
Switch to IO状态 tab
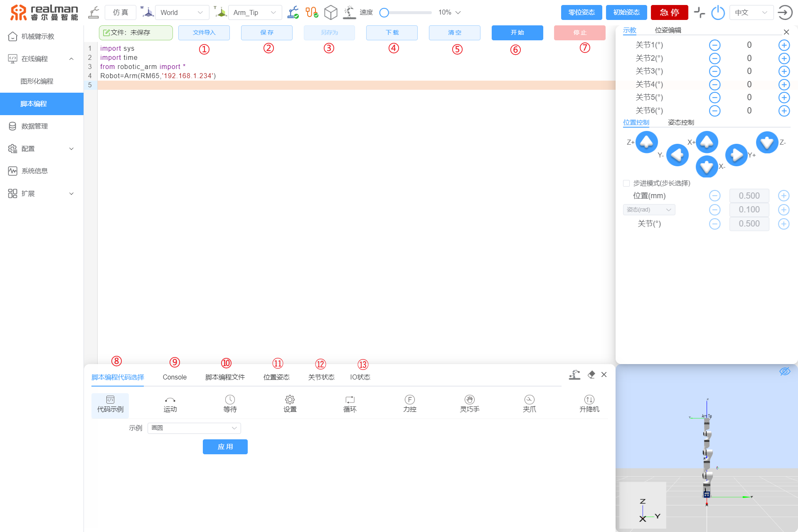[362, 377]
